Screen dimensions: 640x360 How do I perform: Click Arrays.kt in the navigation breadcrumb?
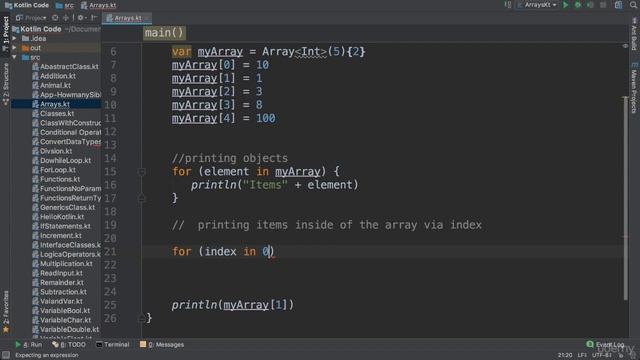tap(98, 5)
